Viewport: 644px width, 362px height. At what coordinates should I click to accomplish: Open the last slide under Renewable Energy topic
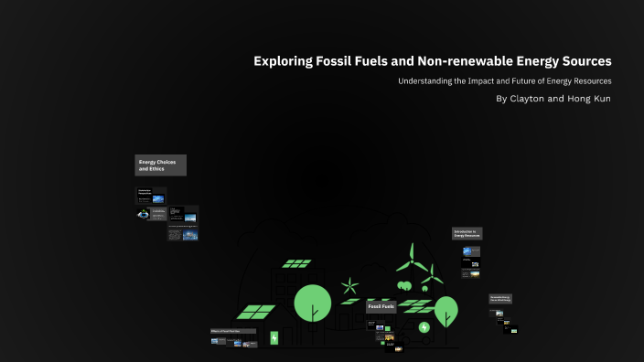[510, 330]
